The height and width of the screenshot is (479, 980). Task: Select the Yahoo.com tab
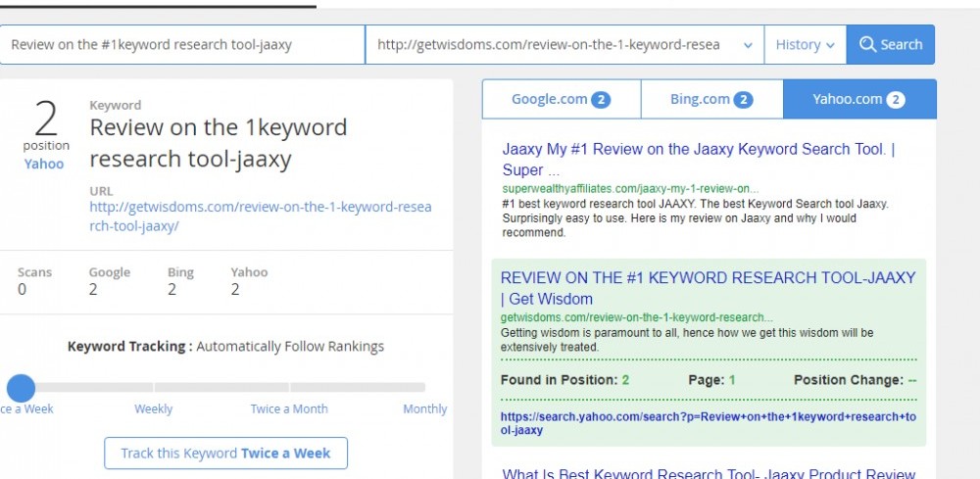(x=859, y=99)
